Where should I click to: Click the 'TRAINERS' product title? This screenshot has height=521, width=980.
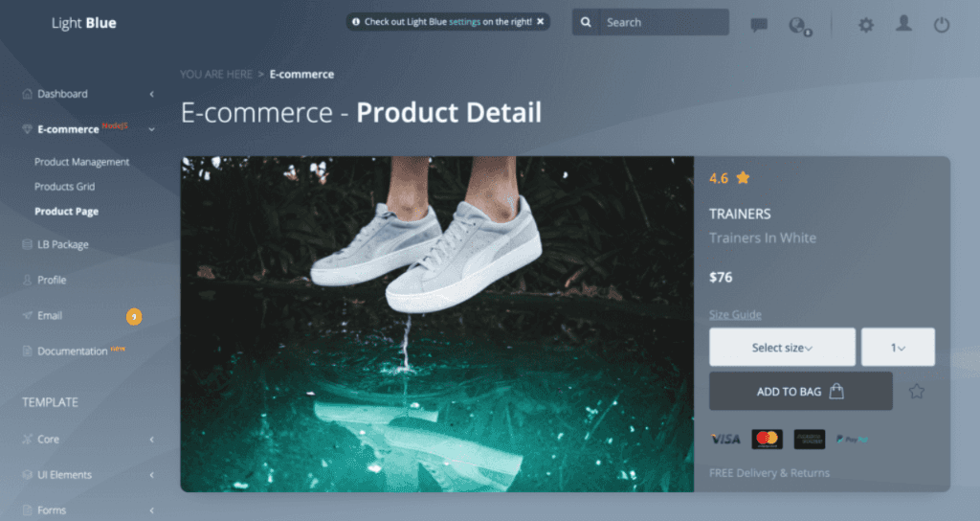pyautogui.click(x=740, y=214)
